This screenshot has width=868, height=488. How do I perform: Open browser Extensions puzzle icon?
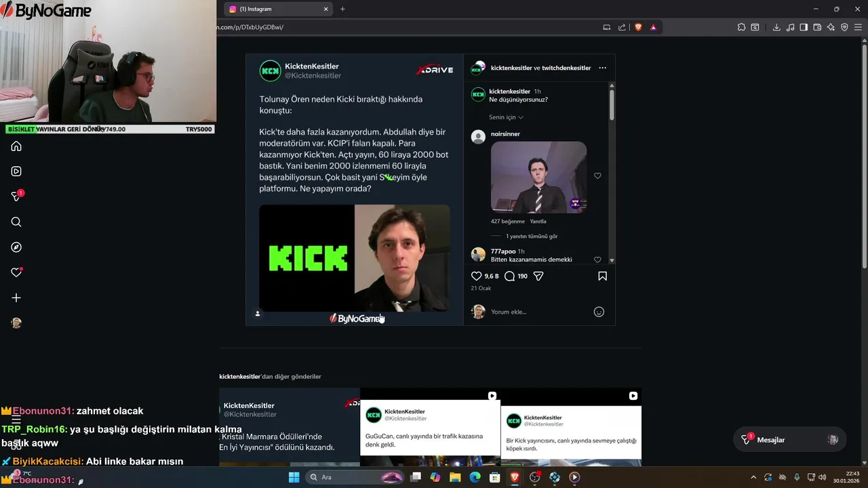741,27
